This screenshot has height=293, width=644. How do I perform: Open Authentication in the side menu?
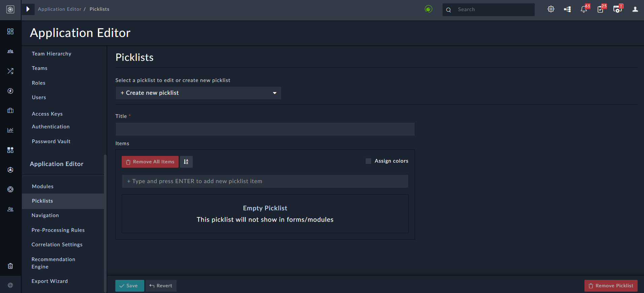(51, 127)
